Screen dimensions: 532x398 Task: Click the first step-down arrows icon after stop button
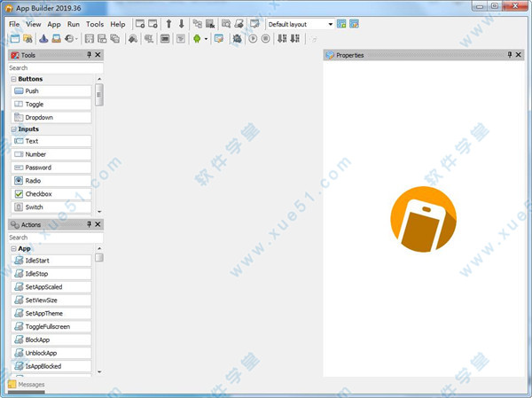(x=282, y=39)
